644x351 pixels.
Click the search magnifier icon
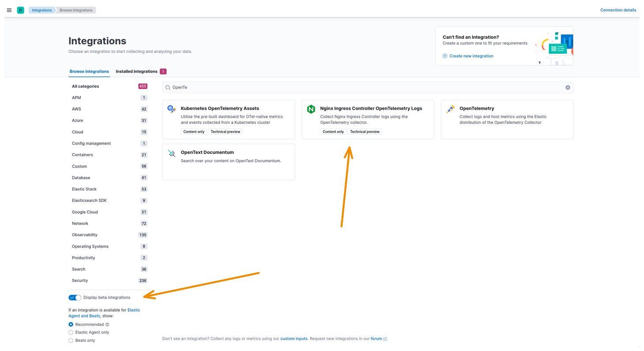[168, 87]
